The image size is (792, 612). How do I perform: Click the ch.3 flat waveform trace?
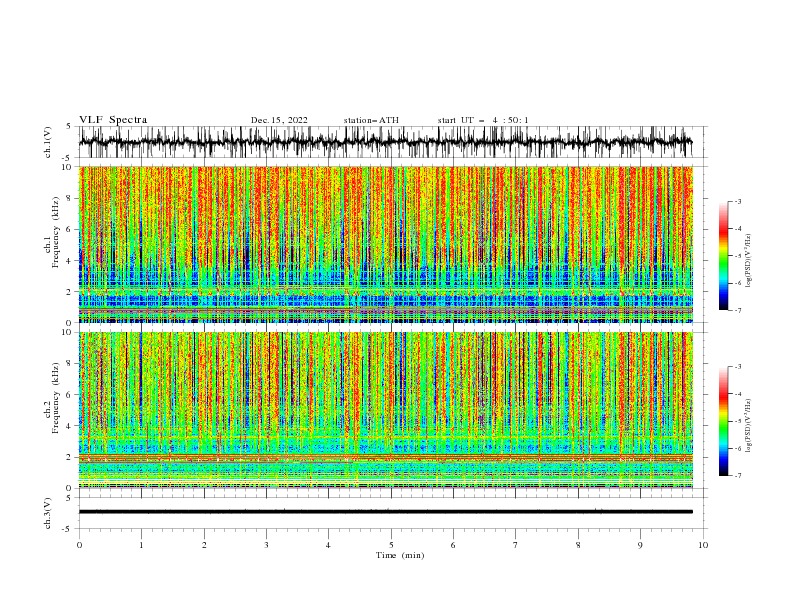coord(385,512)
